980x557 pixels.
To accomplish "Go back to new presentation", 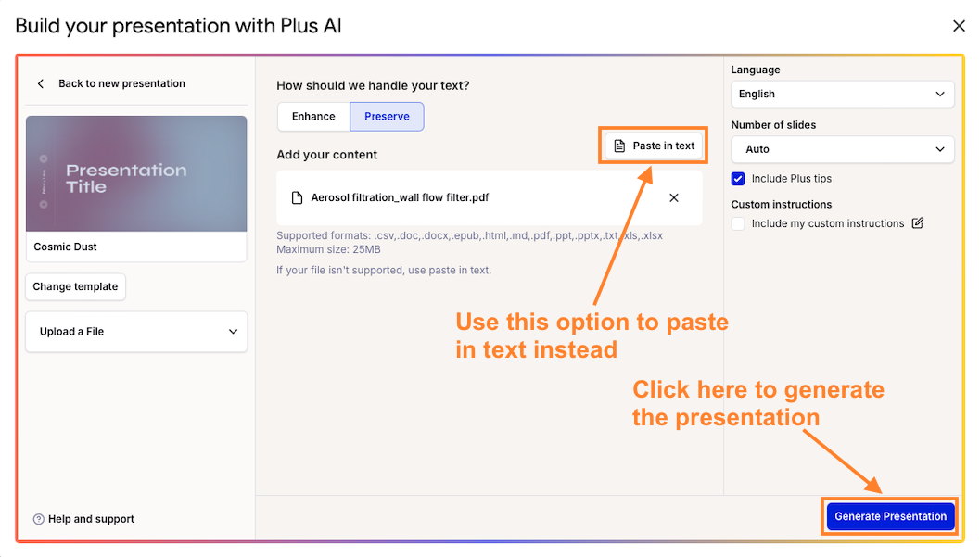I will [121, 83].
